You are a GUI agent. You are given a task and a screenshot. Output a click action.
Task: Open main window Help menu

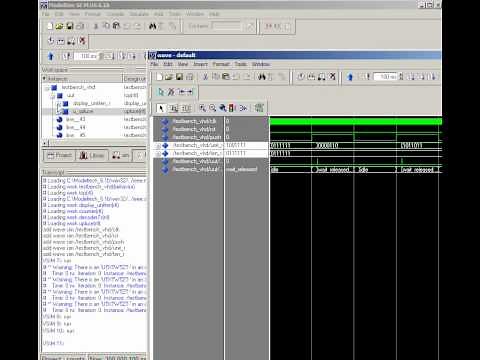[x=214, y=14]
